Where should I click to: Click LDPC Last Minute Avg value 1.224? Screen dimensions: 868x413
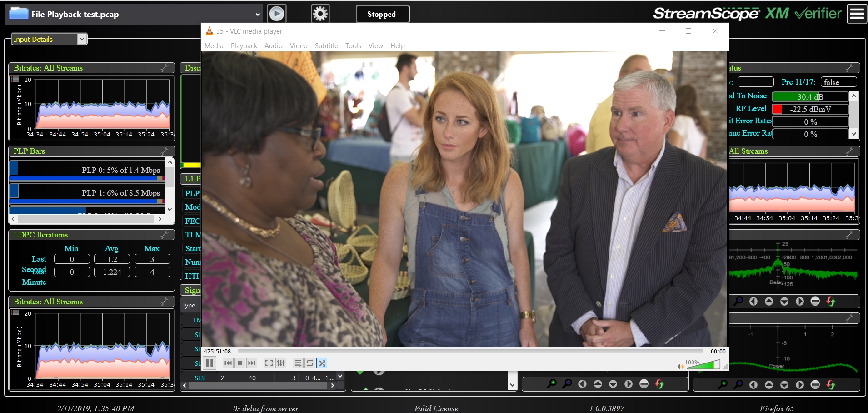click(112, 272)
